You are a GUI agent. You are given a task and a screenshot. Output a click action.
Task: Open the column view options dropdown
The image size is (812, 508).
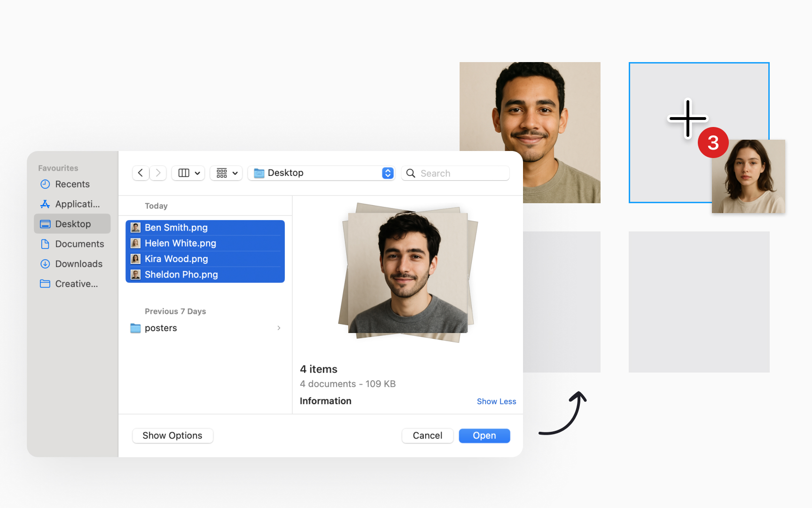(188, 173)
